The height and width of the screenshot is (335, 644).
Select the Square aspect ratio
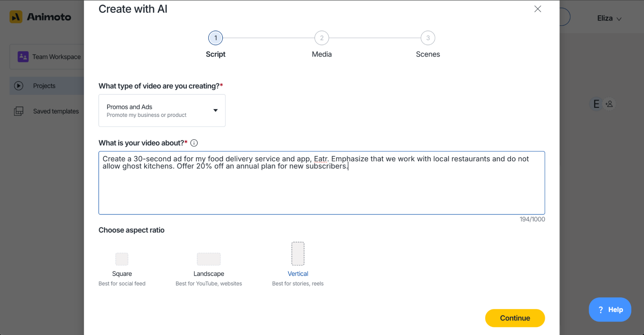121,259
